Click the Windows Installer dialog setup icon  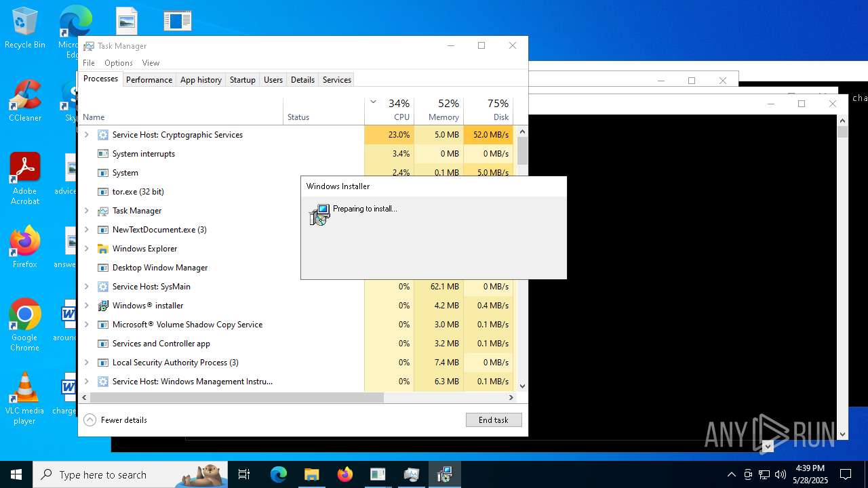click(319, 215)
